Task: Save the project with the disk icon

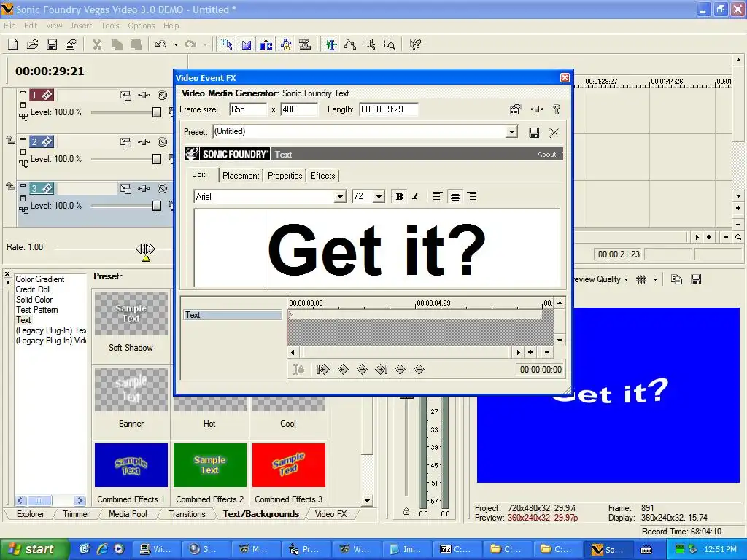Action: [52, 44]
